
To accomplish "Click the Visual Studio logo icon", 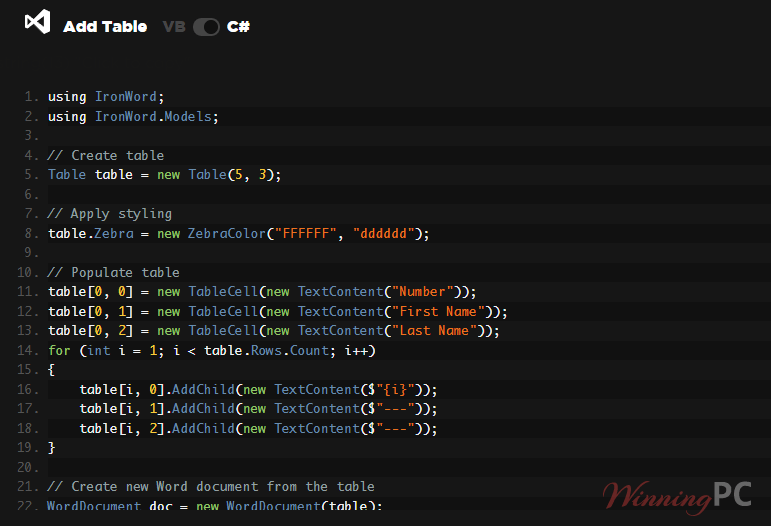I will pos(38,22).
